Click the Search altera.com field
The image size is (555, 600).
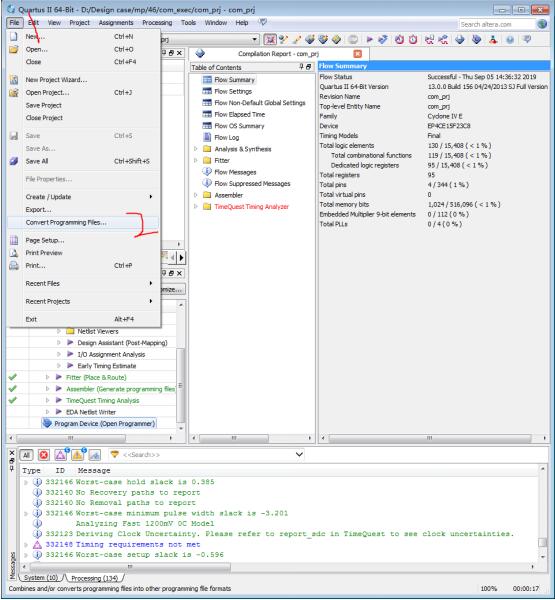(497, 24)
